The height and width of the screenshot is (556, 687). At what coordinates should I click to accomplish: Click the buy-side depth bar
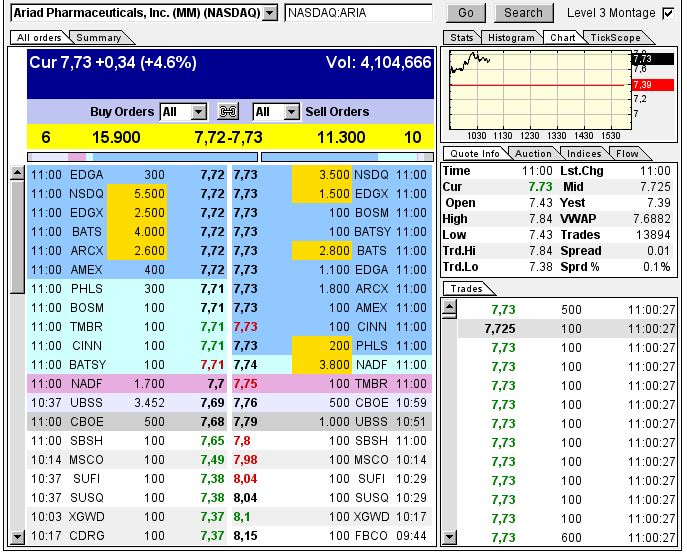click(x=142, y=157)
